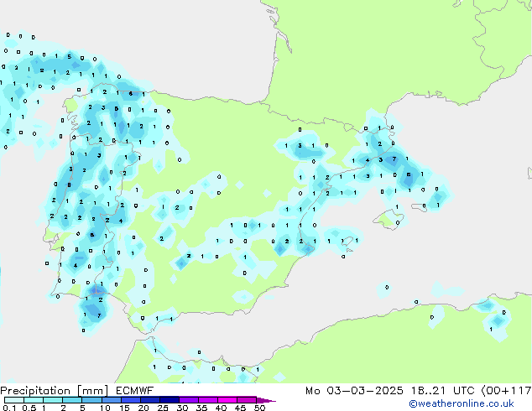532x411 pixels.
Task: Click the Ibiza island on the map
Action: (x=348, y=241)
